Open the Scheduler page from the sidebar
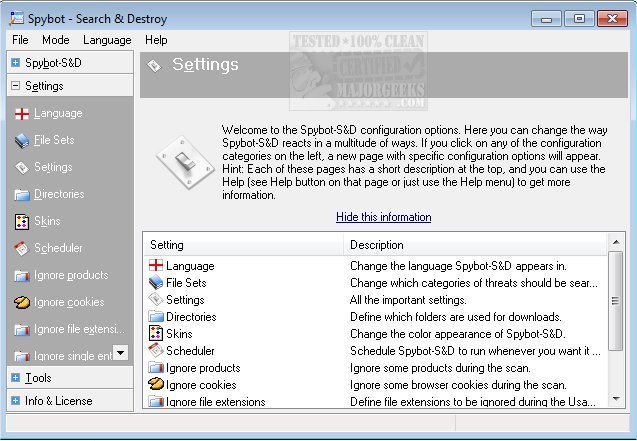The height and width of the screenshot is (441, 637). pyautogui.click(x=58, y=248)
